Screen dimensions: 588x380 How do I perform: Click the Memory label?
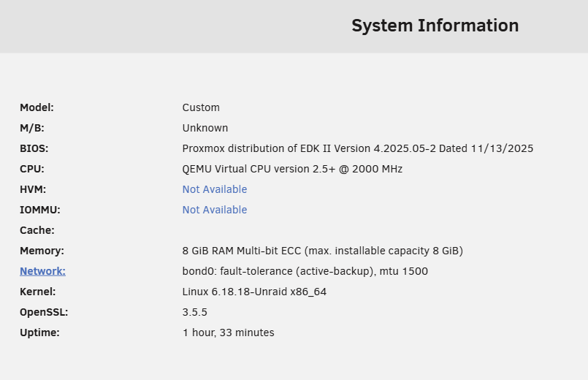pos(42,251)
